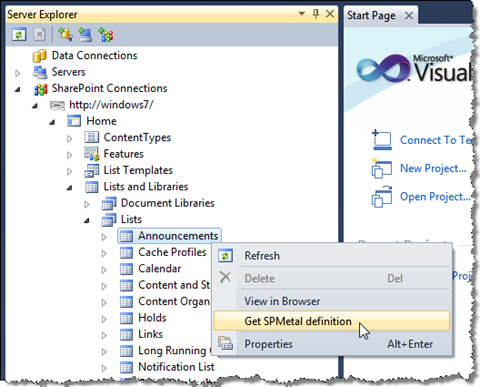Image resolution: width=480 pixels, height=387 pixels.
Task: Click the Lists and Libraries node icon
Action: (x=91, y=187)
